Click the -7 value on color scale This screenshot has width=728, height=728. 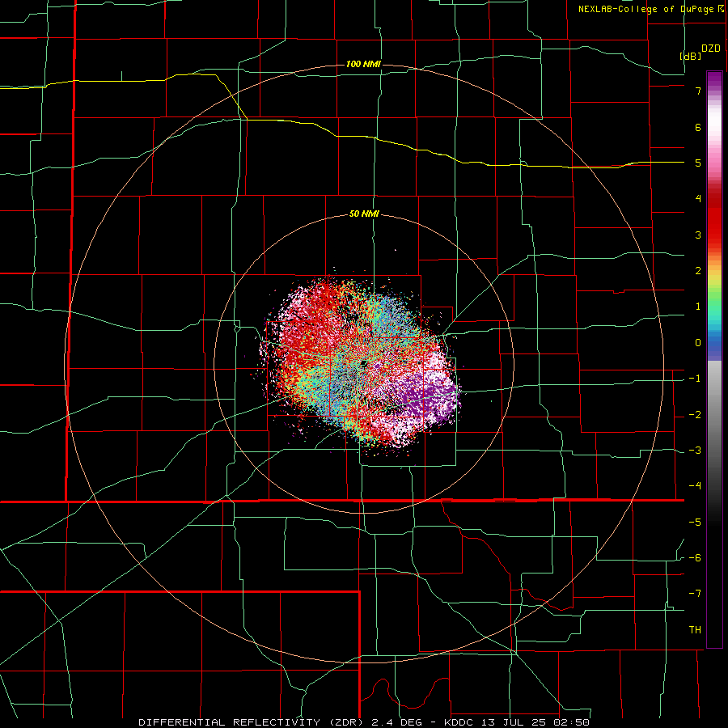click(x=695, y=594)
